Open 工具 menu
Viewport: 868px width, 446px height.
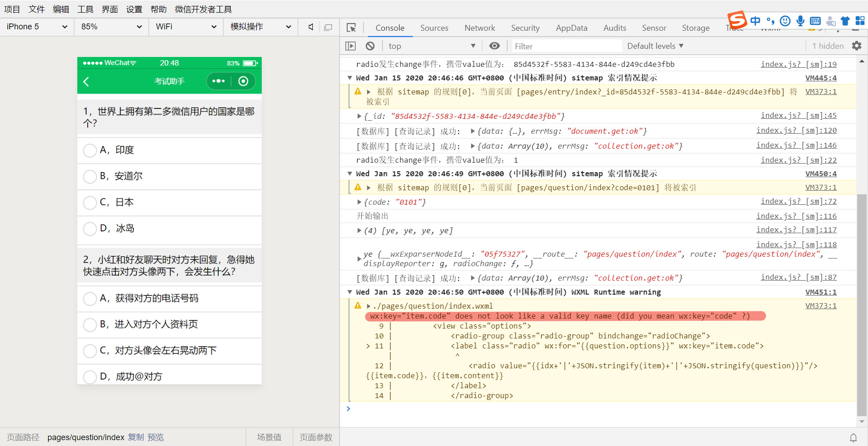pos(85,9)
